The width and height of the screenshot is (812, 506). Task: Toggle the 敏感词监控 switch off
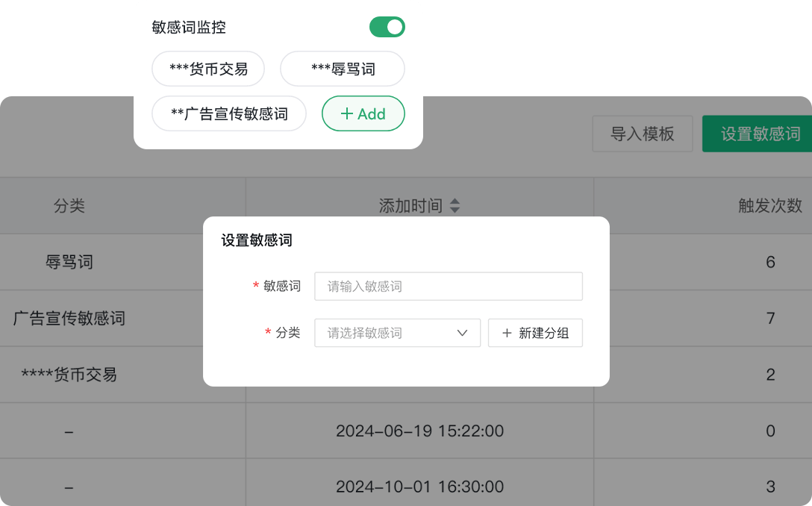[x=387, y=27]
